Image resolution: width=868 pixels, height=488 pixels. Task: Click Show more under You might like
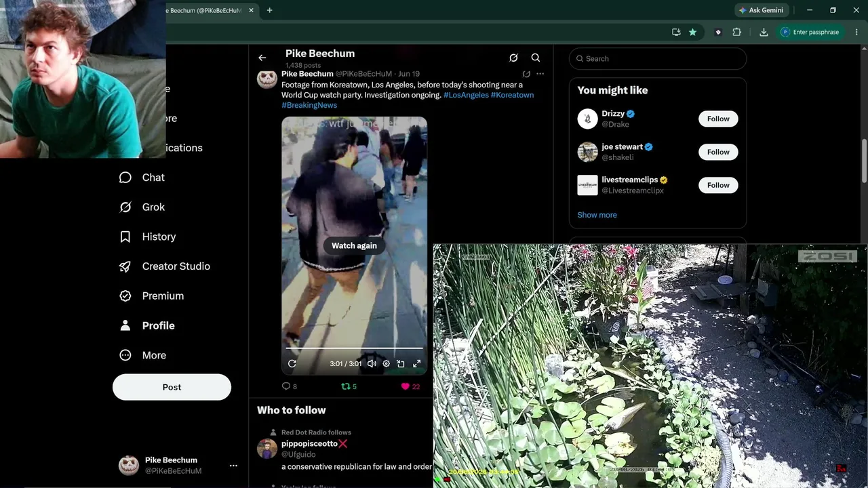tap(597, 215)
